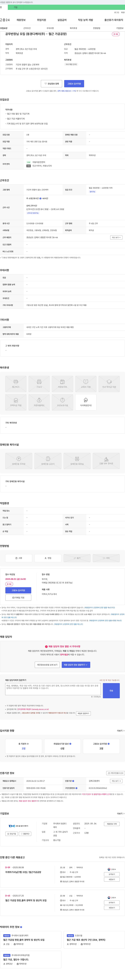Switch to the 우대사항 tab

50,28
